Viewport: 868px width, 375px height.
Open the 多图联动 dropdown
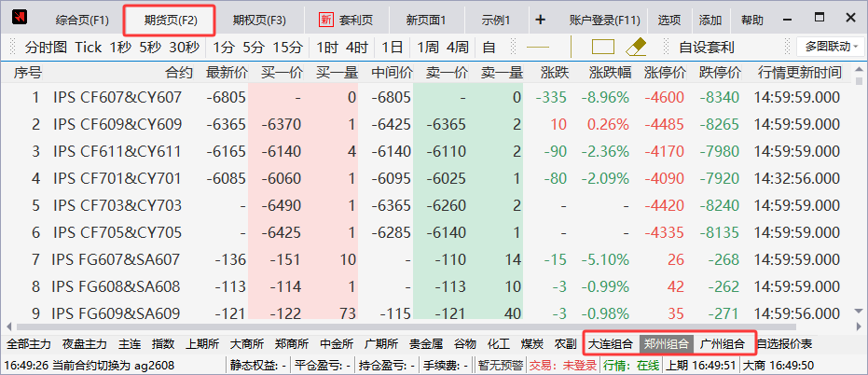pyautogui.click(x=831, y=47)
